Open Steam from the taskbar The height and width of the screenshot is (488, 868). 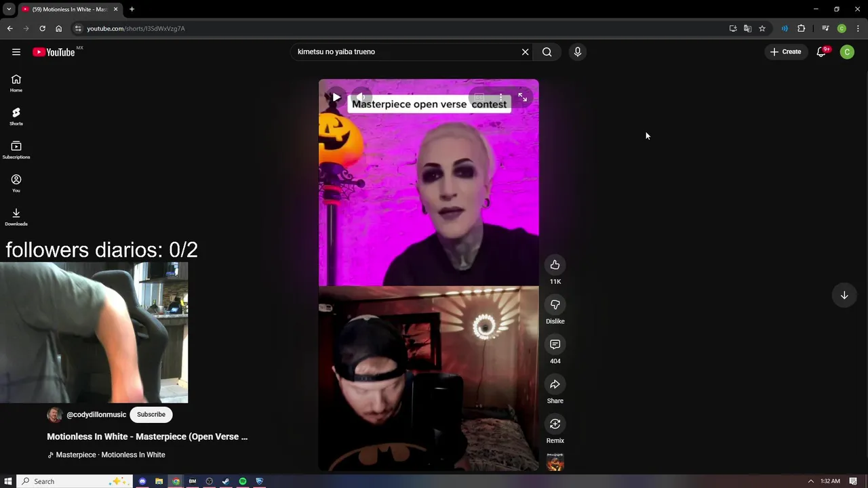tap(226, 481)
